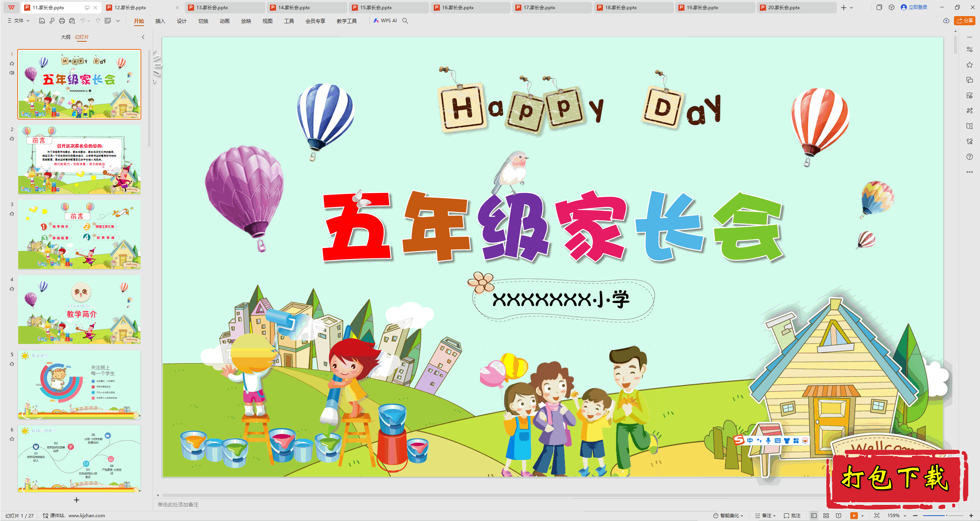Click the 立即登录 login button
980x521 pixels.
click(914, 7)
